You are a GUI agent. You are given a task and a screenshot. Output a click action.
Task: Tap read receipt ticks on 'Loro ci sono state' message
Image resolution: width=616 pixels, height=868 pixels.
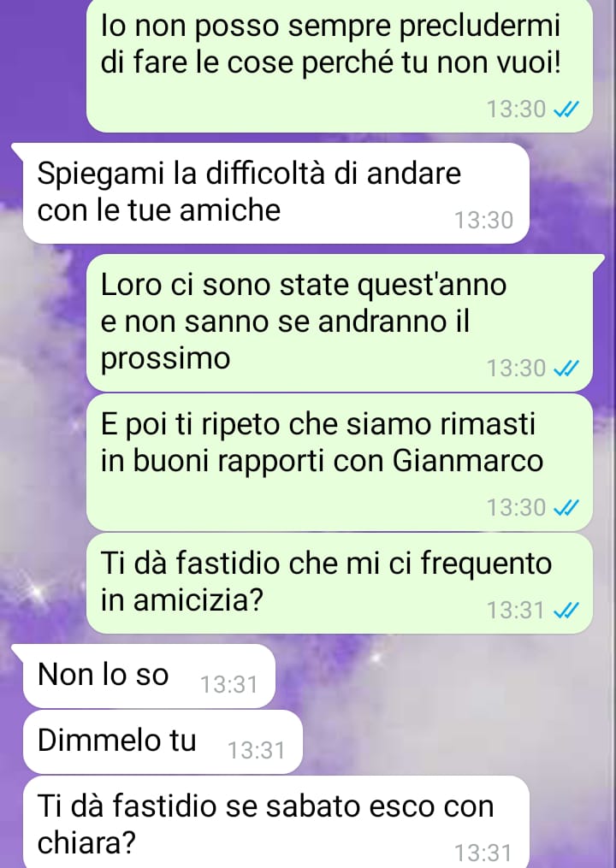pyautogui.click(x=566, y=368)
